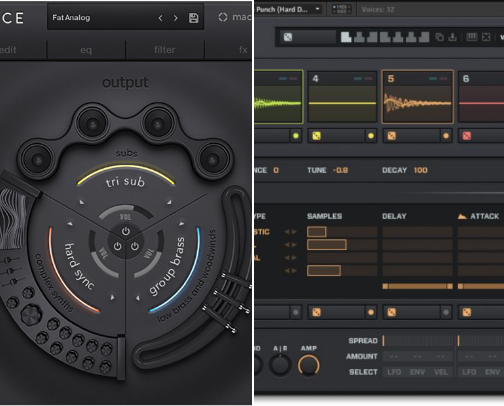Switch to the edit tab
504x406 pixels.
[x=8, y=50]
